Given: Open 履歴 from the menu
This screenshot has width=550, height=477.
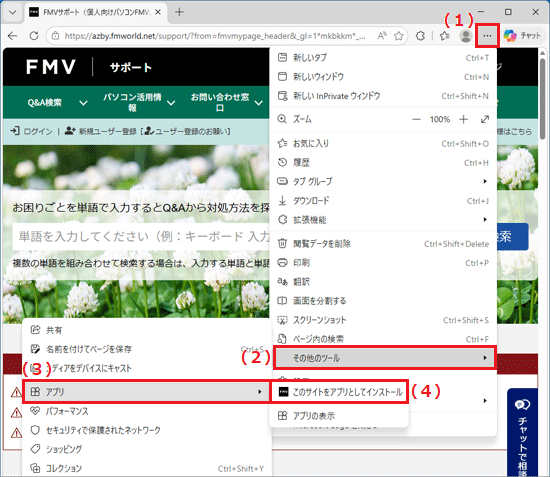Looking at the screenshot, I should pyautogui.click(x=383, y=162).
